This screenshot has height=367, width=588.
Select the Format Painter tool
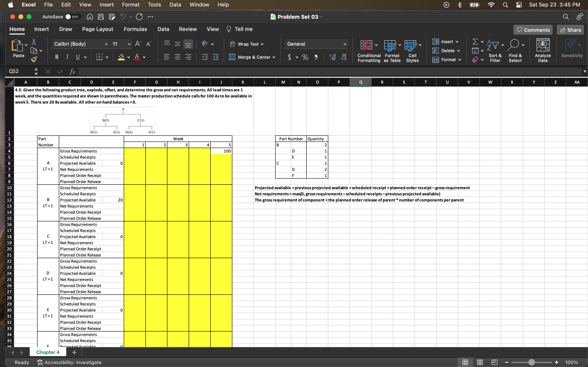pos(34,59)
